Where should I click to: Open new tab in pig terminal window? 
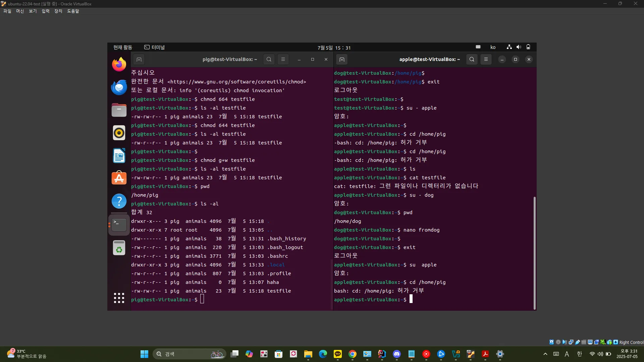tap(139, 59)
